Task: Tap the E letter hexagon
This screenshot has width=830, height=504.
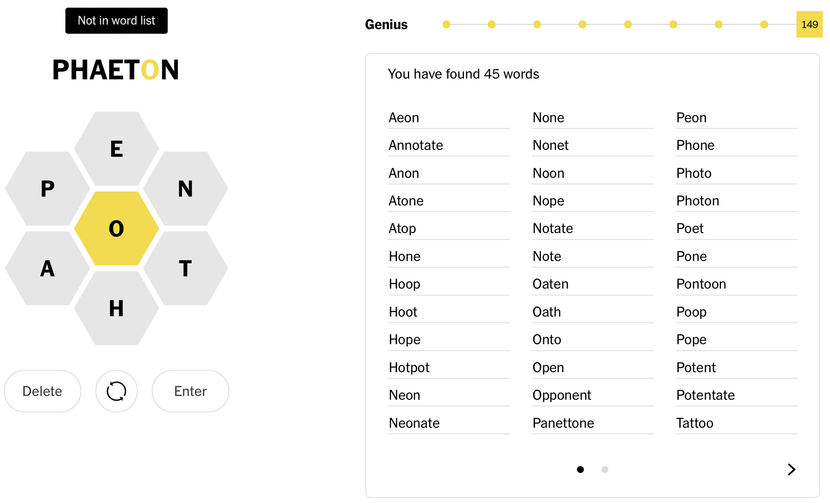Action: pyautogui.click(x=117, y=149)
